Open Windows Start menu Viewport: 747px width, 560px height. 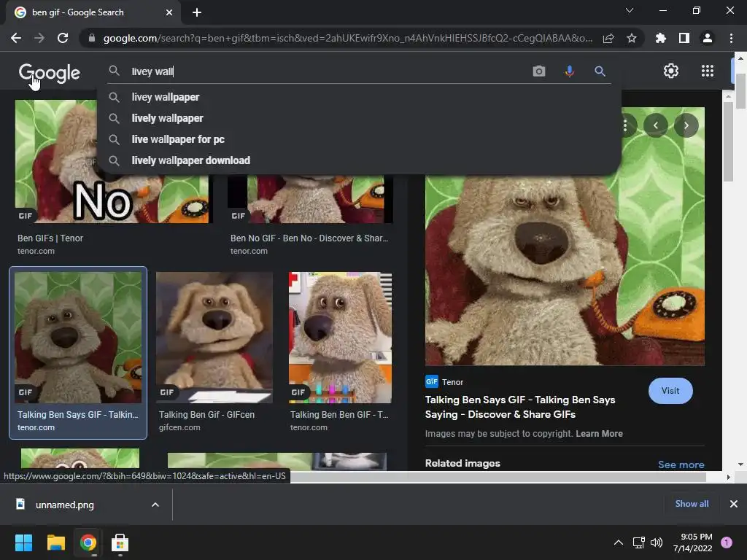point(23,542)
